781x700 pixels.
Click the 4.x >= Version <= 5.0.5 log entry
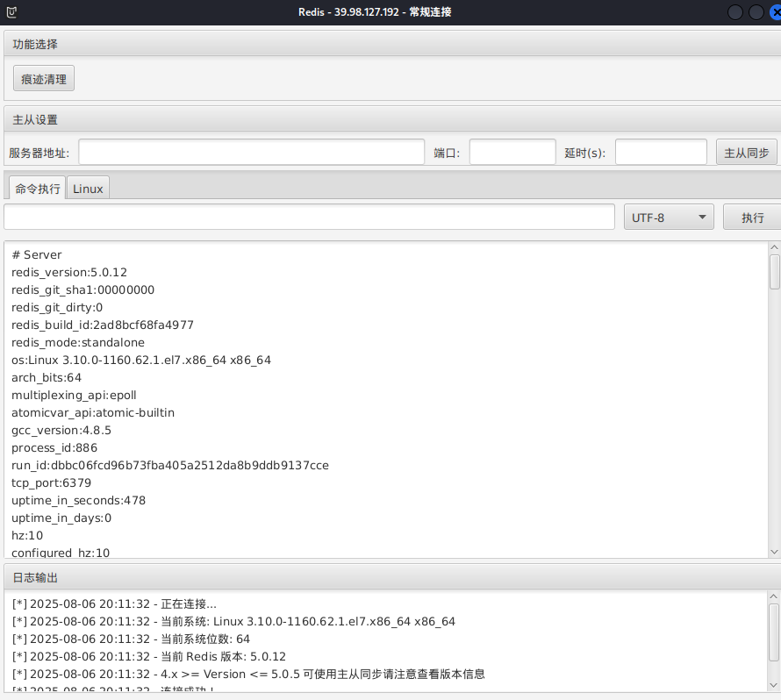click(248, 674)
